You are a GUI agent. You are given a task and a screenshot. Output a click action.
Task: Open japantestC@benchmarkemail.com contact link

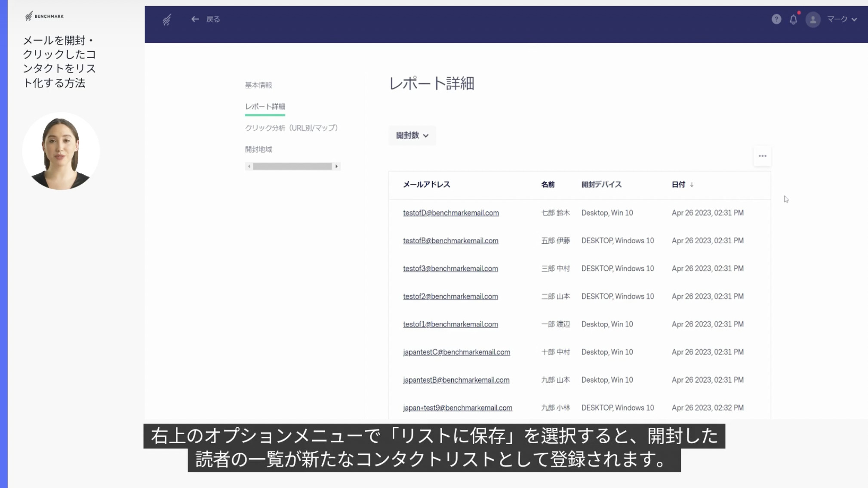456,352
